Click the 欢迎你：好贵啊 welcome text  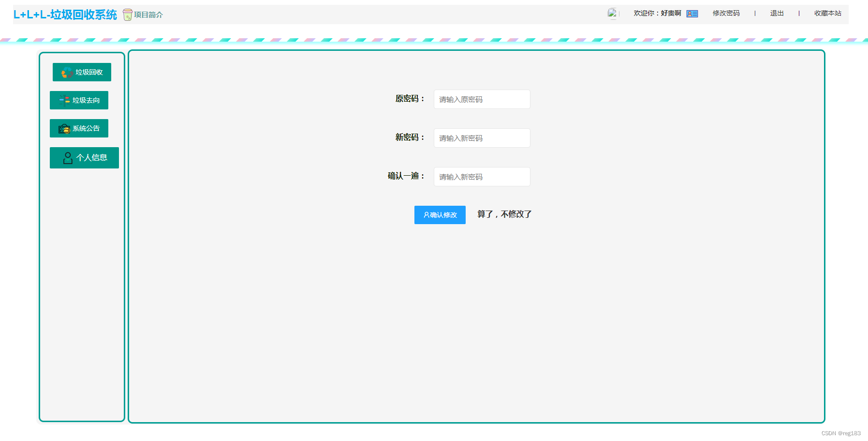click(x=657, y=13)
